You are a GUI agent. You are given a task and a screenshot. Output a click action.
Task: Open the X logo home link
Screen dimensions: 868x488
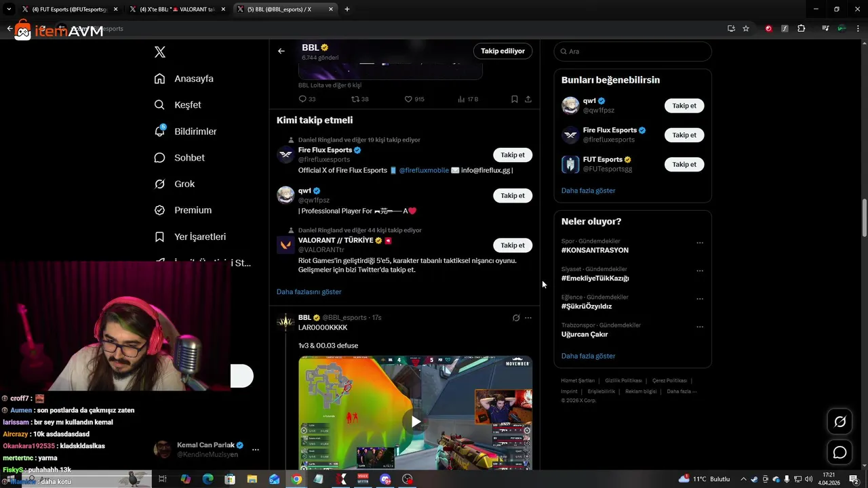click(x=159, y=52)
